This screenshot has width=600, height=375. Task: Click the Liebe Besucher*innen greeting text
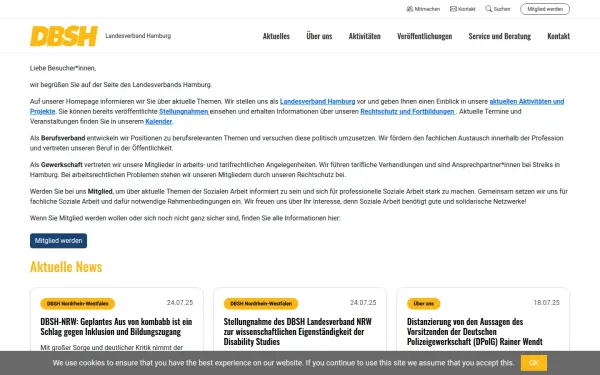point(63,68)
